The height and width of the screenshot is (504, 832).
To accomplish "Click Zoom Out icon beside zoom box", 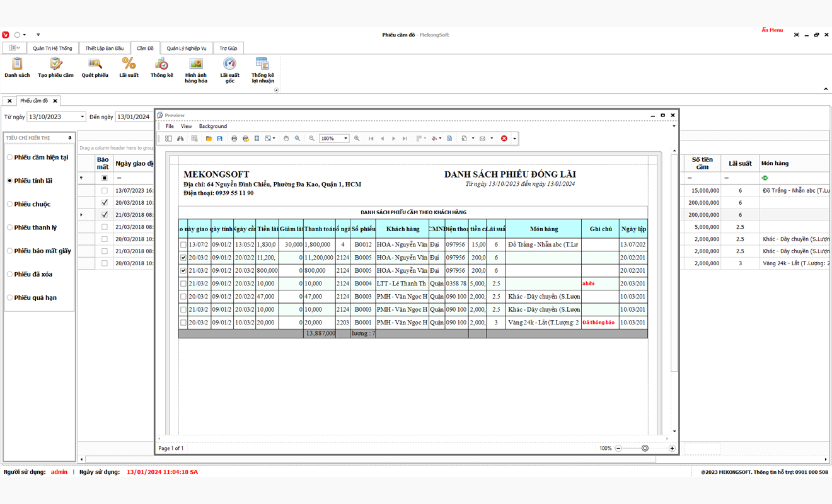I will tap(312, 139).
